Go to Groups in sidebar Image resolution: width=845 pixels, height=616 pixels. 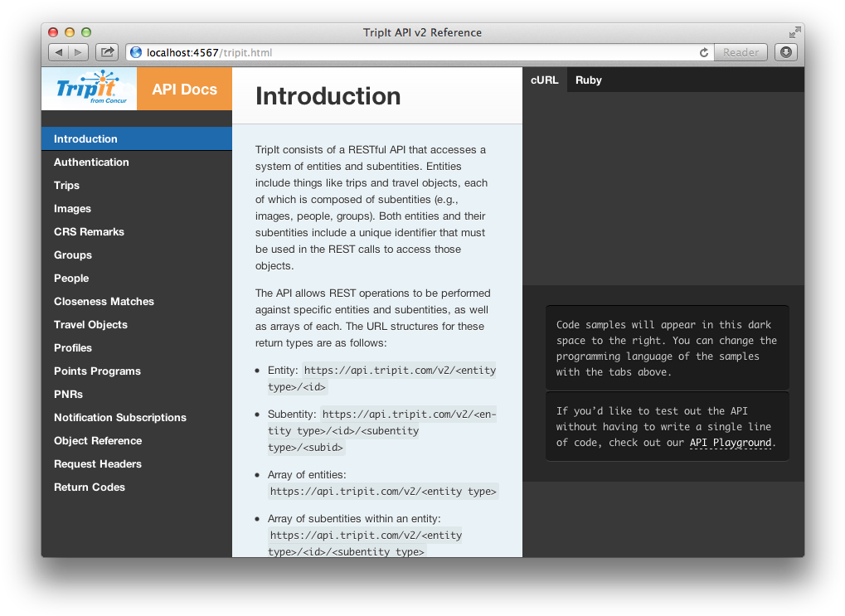click(137, 255)
